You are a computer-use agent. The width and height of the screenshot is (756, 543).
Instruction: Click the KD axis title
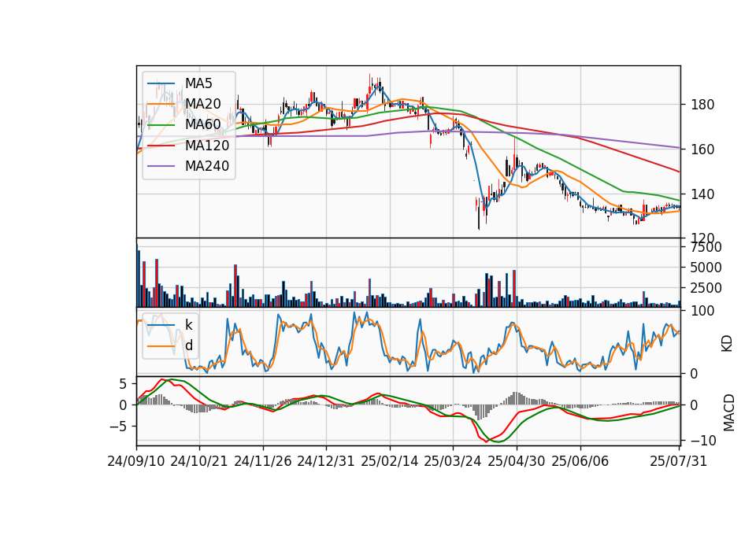(x=727, y=343)
